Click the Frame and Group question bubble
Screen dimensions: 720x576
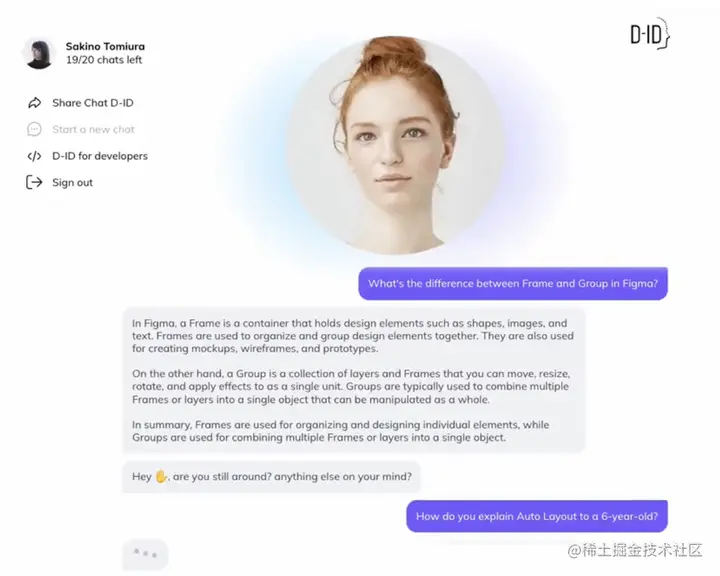pos(513,283)
